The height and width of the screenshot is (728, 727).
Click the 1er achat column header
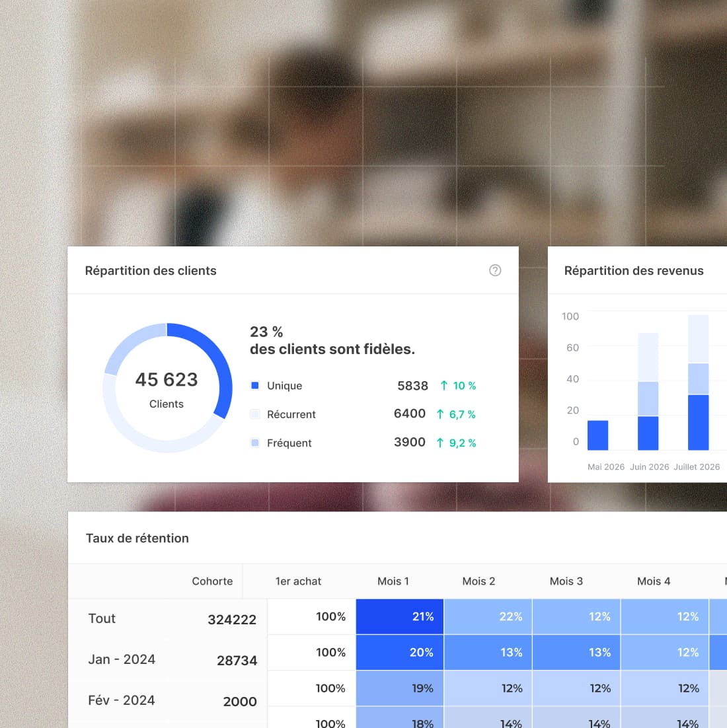point(298,581)
